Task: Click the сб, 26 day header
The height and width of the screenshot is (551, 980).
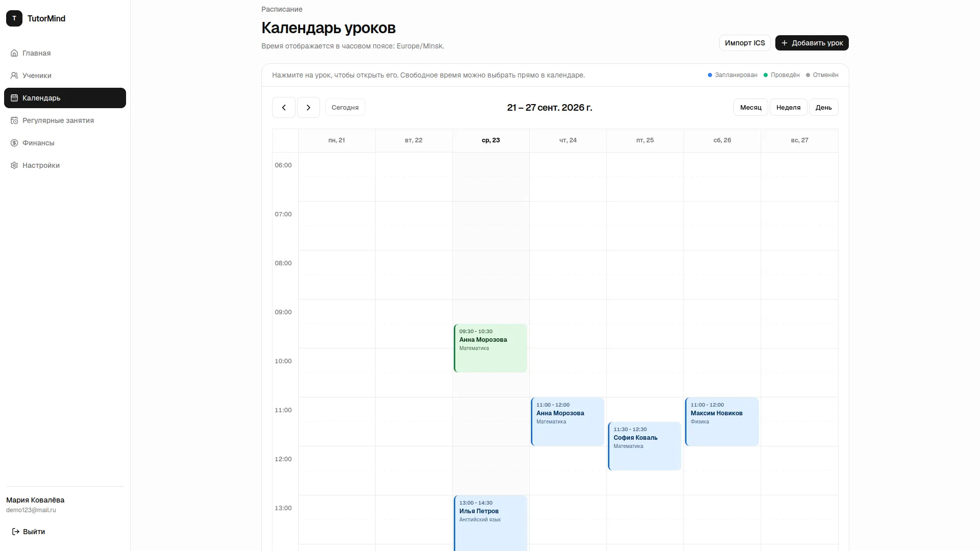Action: click(722, 140)
